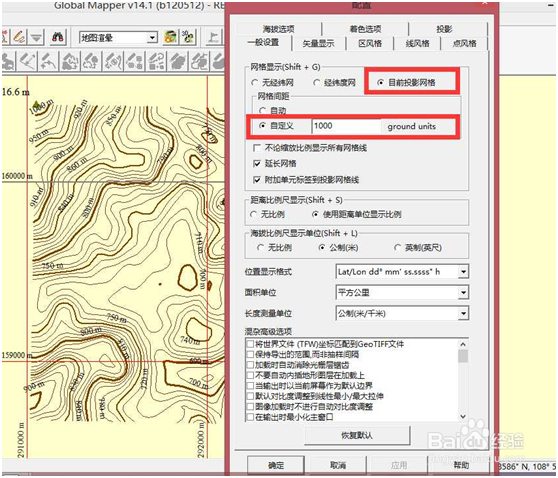Check 当输出时以当前屏幕作为默认边界
Viewport: 558px width, 478px height.
(250, 385)
